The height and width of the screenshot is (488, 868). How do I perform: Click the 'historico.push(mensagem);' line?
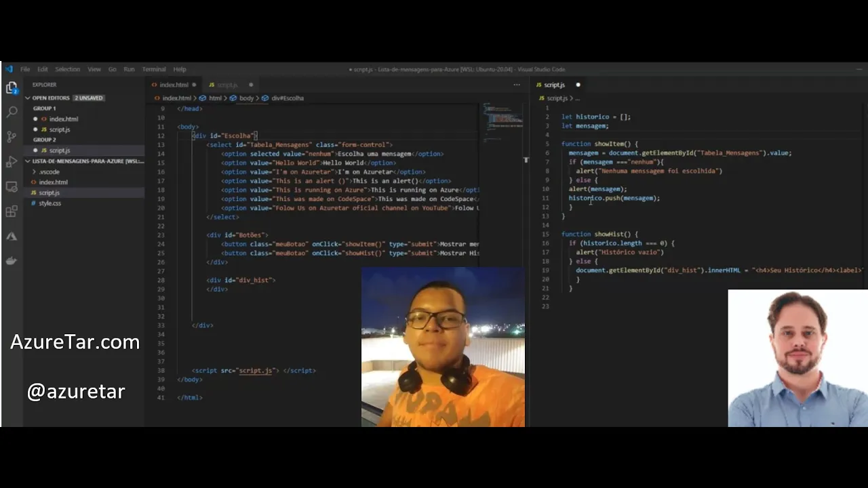point(614,198)
